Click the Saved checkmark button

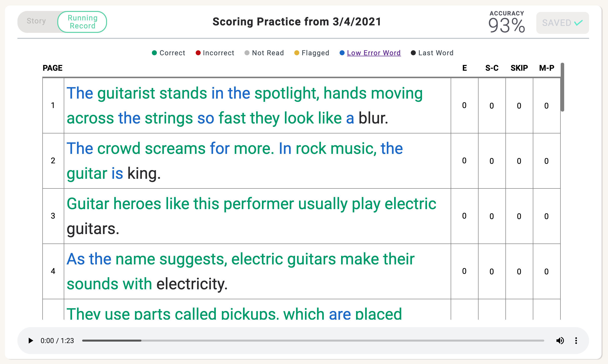click(562, 23)
